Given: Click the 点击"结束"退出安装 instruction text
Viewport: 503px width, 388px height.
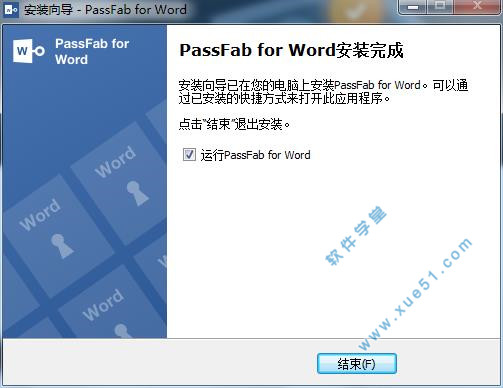Looking at the screenshot, I should (x=234, y=124).
